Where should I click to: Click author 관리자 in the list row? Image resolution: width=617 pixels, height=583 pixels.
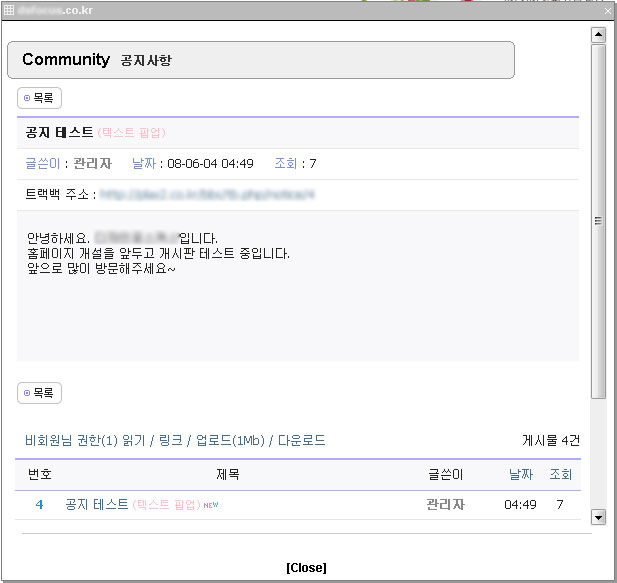pyautogui.click(x=445, y=505)
